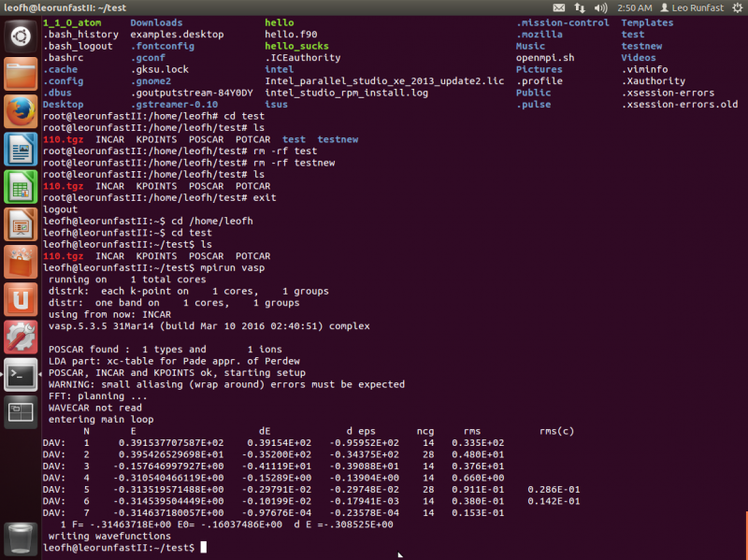Screen dimensions: 748x560
Task: Open the Workspace Switcher
Action: click(21, 412)
